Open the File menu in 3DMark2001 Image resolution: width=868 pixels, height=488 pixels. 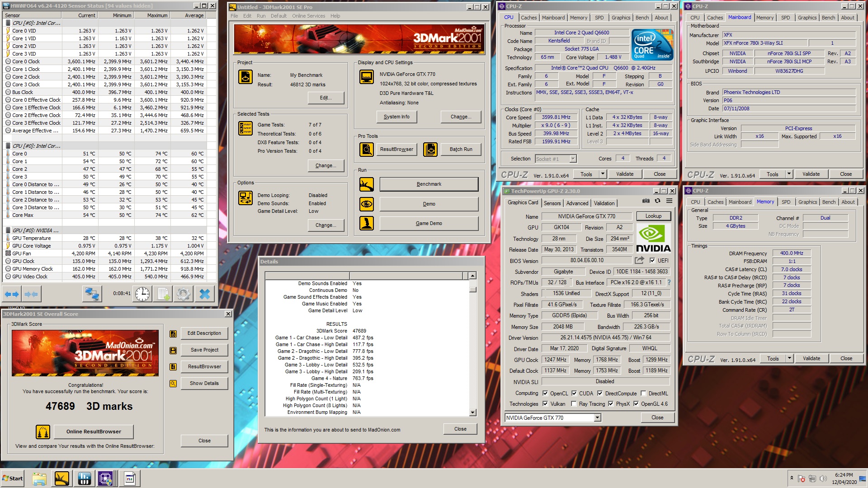[x=234, y=16]
